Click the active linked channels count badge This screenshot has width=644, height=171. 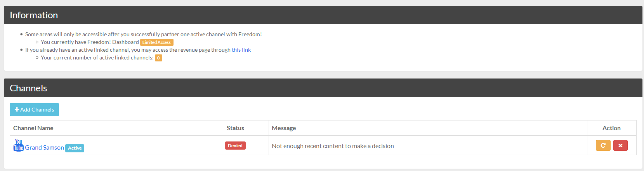(x=158, y=58)
